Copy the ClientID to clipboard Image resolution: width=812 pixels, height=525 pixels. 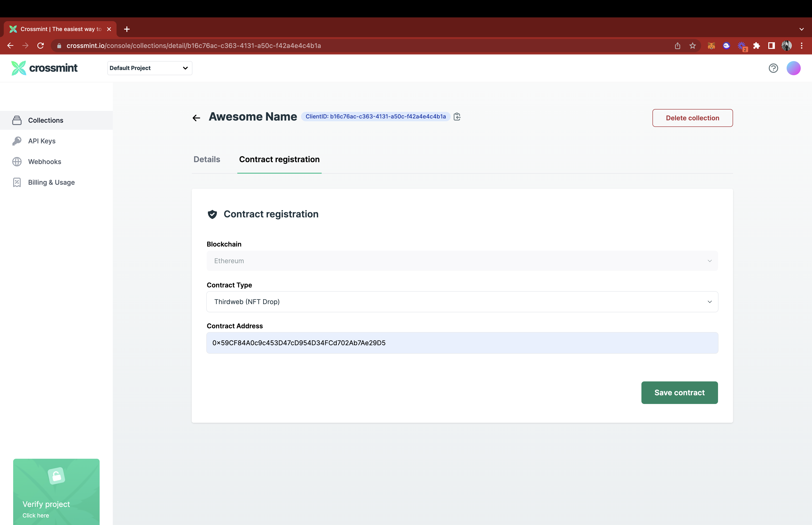pyautogui.click(x=457, y=117)
